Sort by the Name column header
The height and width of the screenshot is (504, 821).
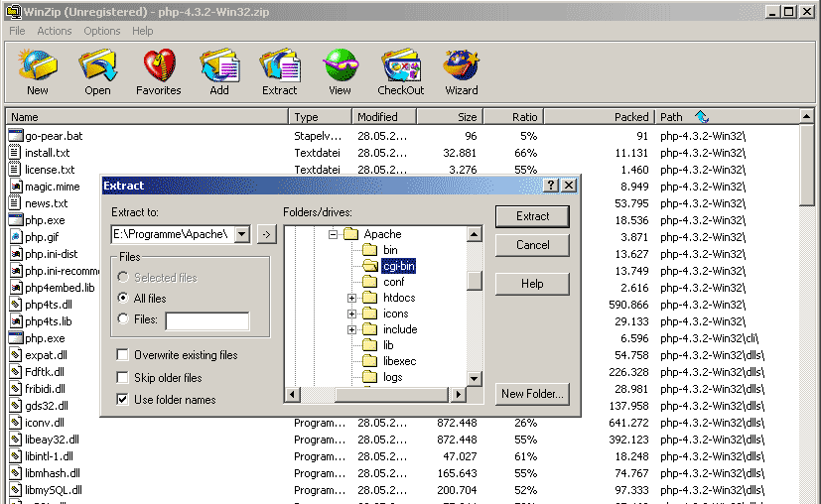(147, 117)
